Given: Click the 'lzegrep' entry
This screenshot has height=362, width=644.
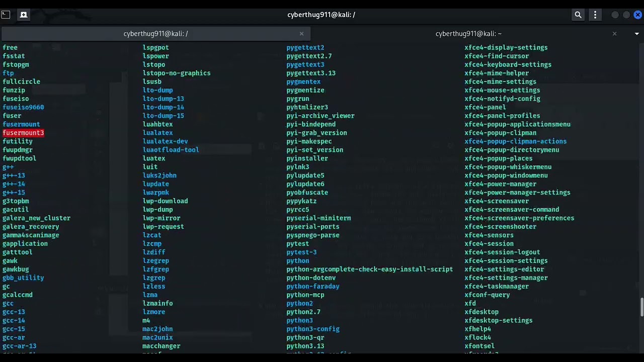Looking at the screenshot, I should point(155,261).
